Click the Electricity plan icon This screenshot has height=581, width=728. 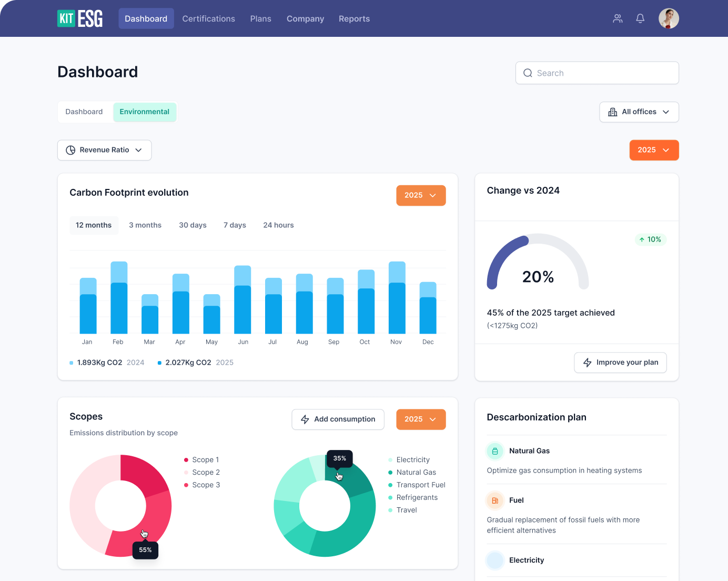[495, 560]
